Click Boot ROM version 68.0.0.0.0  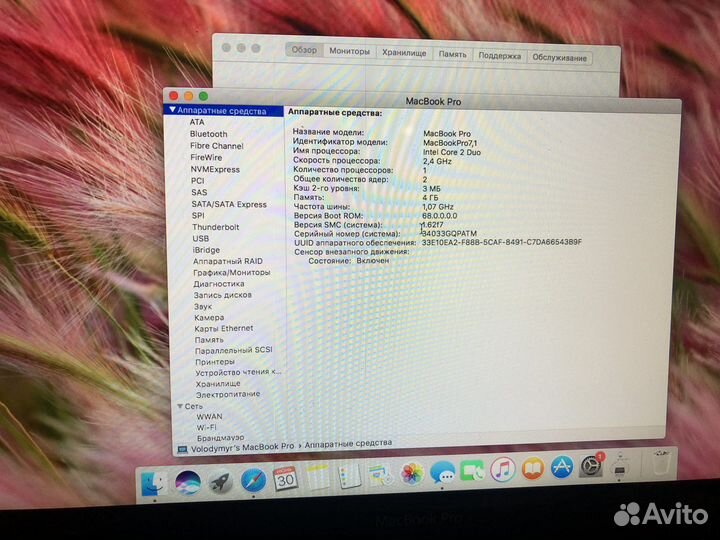439,215
